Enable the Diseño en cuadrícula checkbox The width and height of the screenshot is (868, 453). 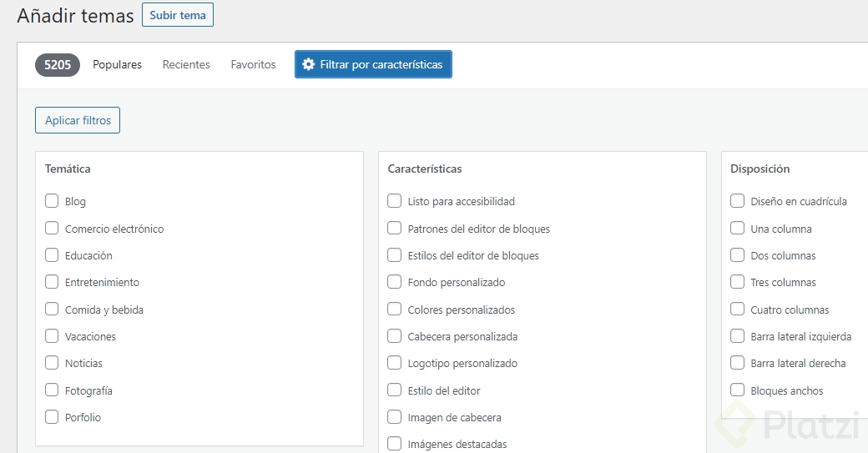[x=737, y=201]
